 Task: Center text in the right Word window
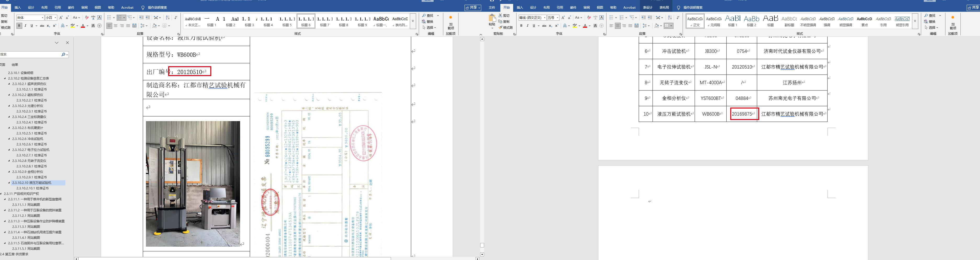click(618, 26)
